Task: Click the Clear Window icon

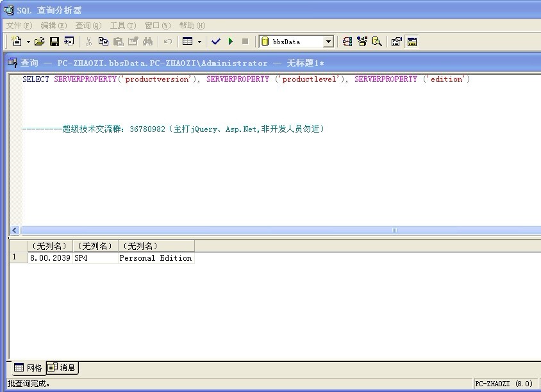Action: coord(133,42)
